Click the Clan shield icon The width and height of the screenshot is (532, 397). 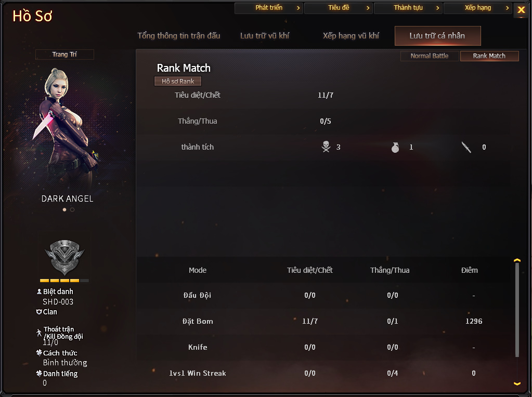point(39,312)
